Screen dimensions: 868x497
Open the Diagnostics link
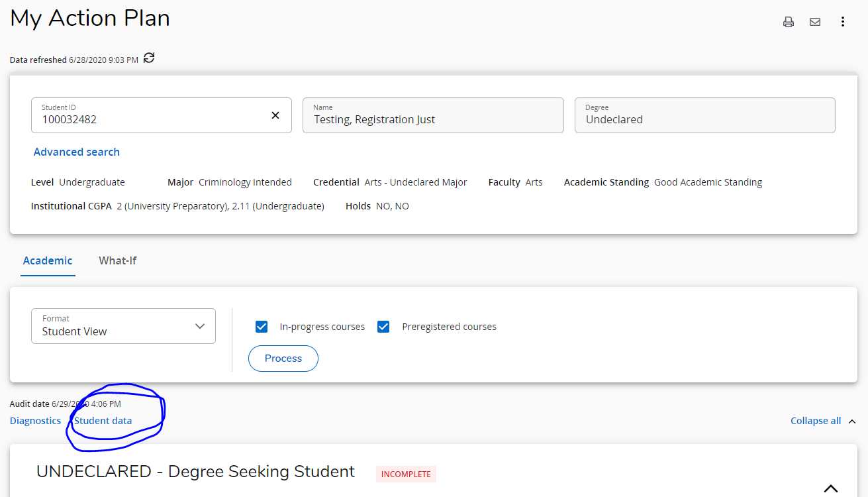[x=36, y=421]
